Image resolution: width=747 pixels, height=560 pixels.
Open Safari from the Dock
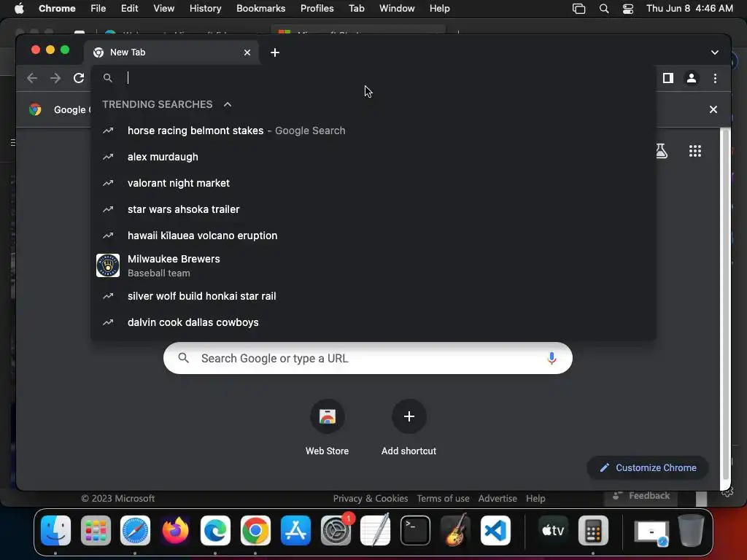click(x=135, y=531)
